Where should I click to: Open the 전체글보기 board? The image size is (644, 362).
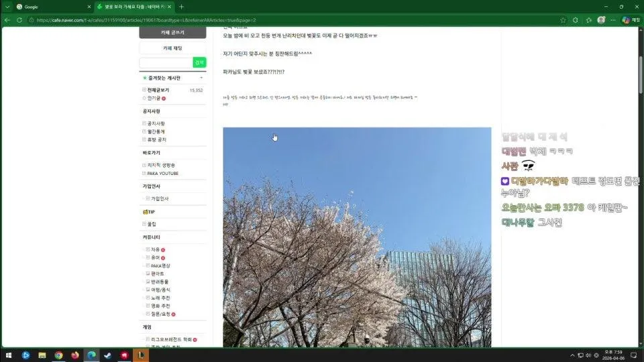pyautogui.click(x=158, y=90)
